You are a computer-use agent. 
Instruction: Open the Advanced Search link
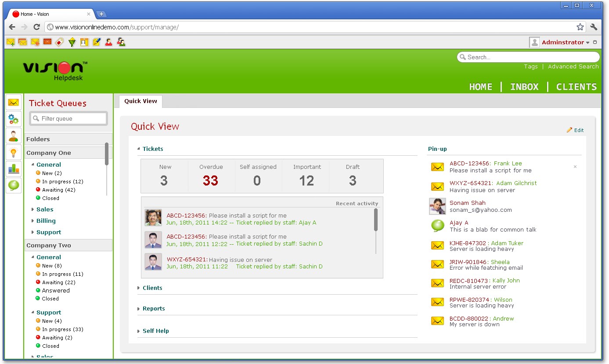pyautogui.click(x=573, y=67)
